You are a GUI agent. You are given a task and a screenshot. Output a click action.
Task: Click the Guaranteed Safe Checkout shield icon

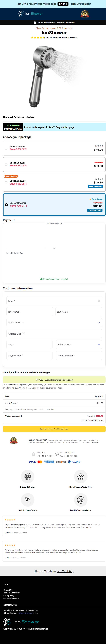(x=57, y=454)
